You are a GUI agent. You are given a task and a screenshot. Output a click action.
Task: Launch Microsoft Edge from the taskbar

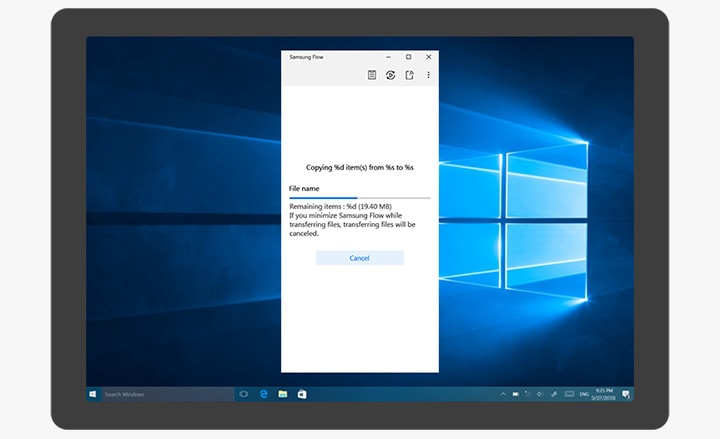pos(263,394)
